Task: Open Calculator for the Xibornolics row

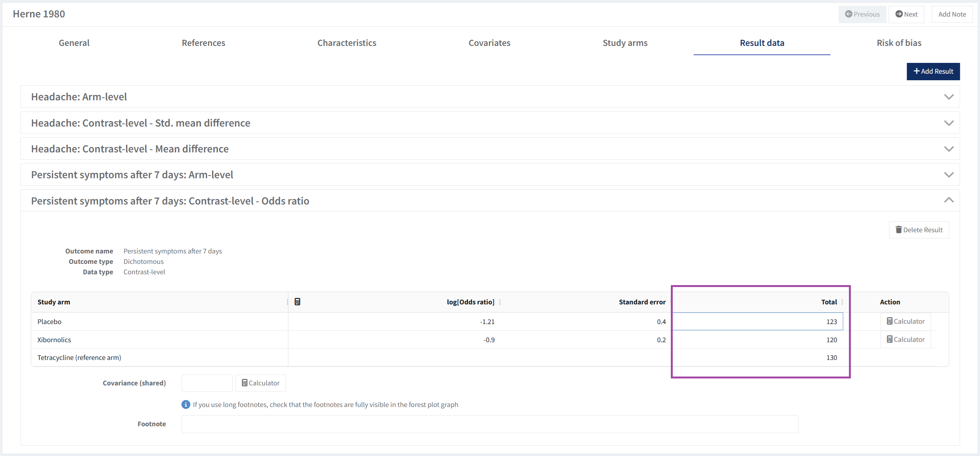Action: coord(906,339)
